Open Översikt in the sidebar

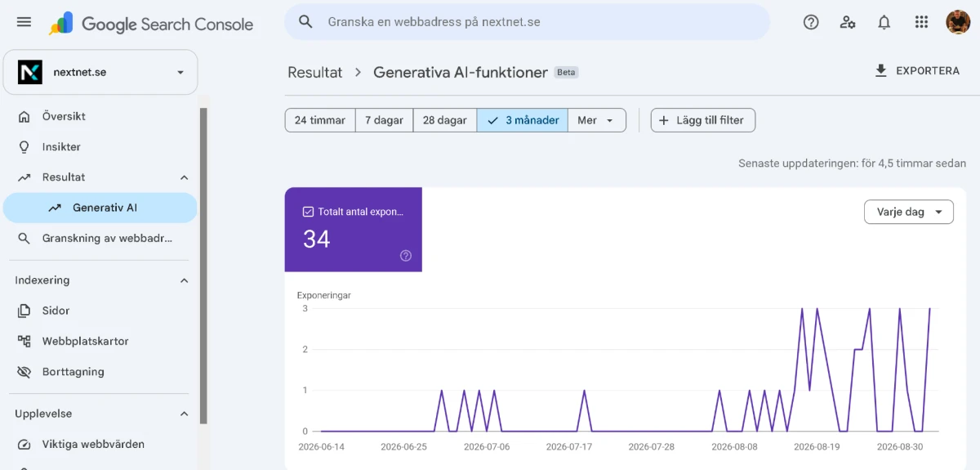100,116
